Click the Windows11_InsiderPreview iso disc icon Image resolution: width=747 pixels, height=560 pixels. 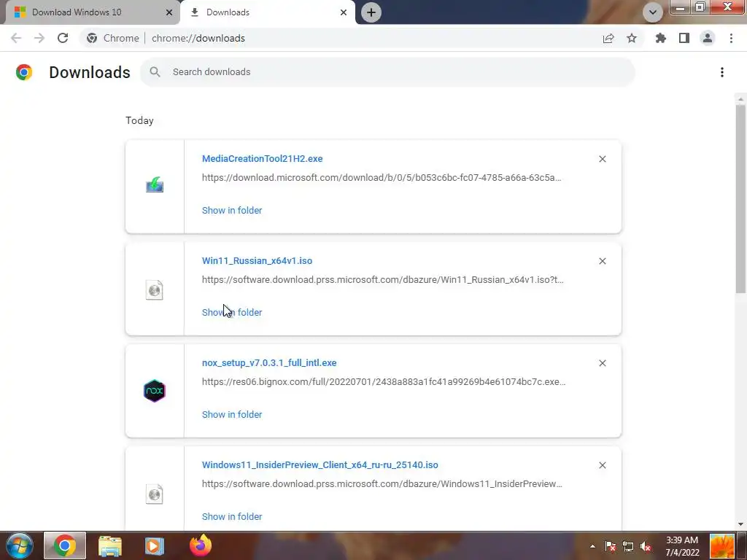155,494
